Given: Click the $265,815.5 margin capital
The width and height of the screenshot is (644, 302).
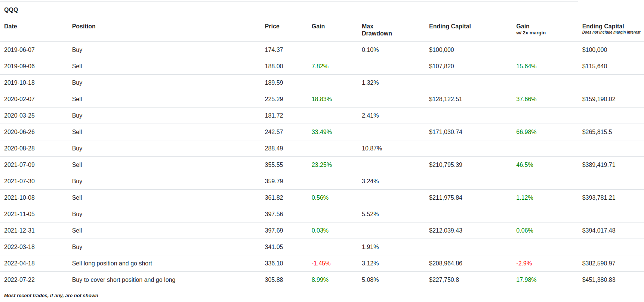Looking at the screenshot, I should (597, 132).
